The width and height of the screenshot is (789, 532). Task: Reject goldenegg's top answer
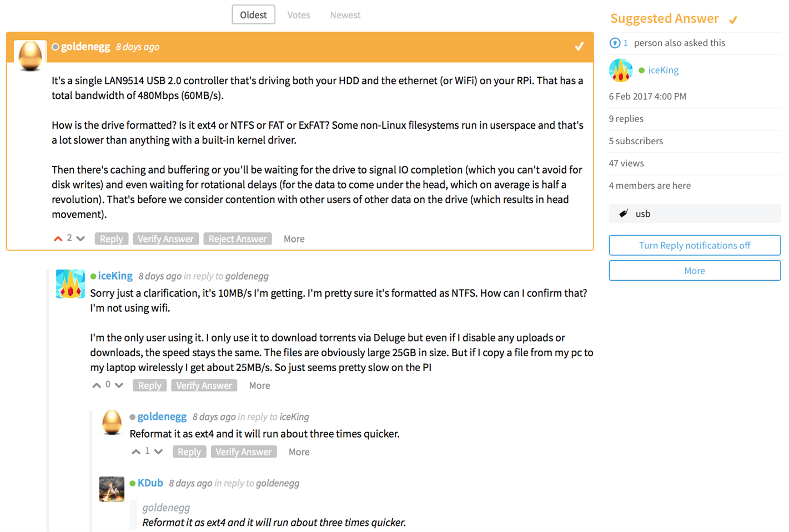(238, 239)
